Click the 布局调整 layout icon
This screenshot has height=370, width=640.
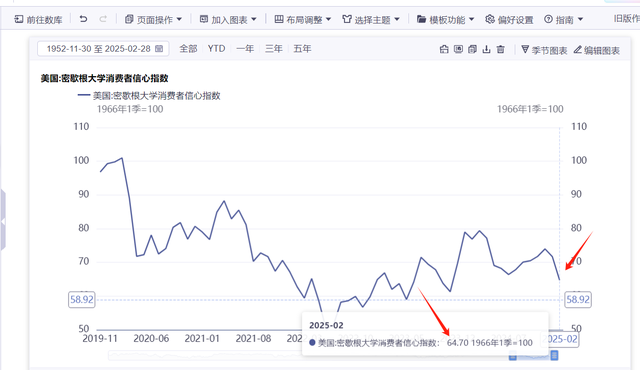pyautogui.click(x=279, y=19)
